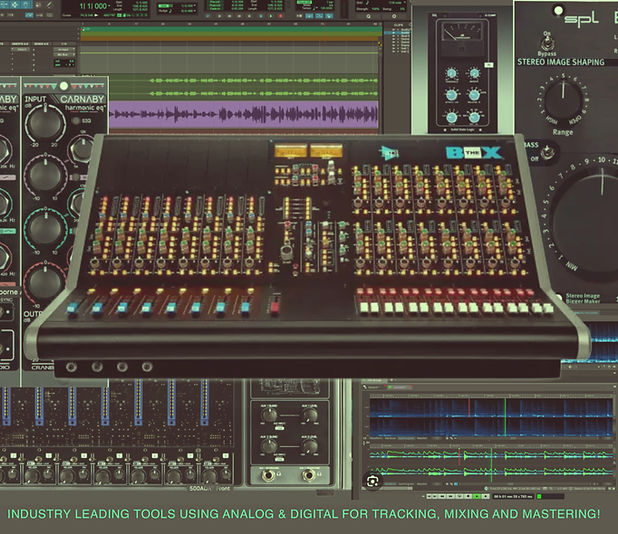Click the AUX 1 LEVEL knob

pos(309,415)
